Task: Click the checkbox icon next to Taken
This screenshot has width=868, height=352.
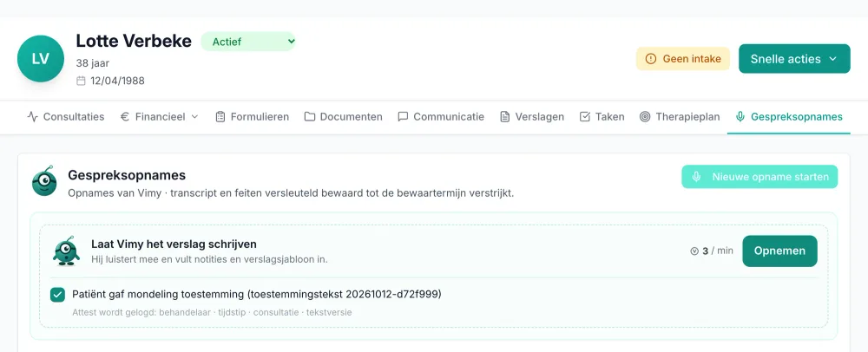Action: tap(584, 116)
